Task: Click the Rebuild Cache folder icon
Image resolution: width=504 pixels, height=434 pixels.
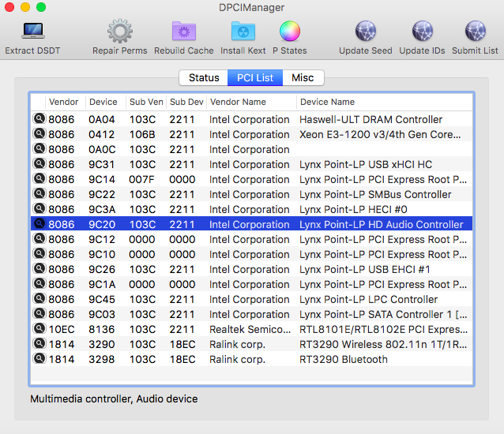Action: pyautogui.click(x=183, y=32)
